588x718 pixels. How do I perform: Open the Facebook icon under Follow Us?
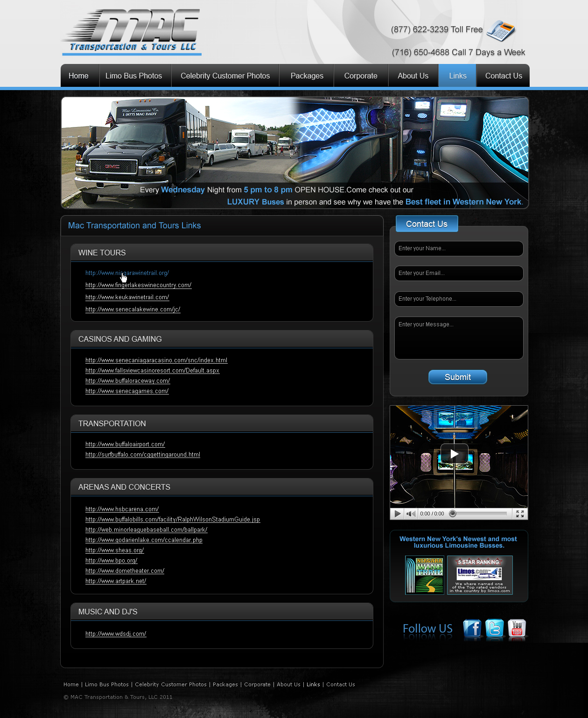(472, 628)
